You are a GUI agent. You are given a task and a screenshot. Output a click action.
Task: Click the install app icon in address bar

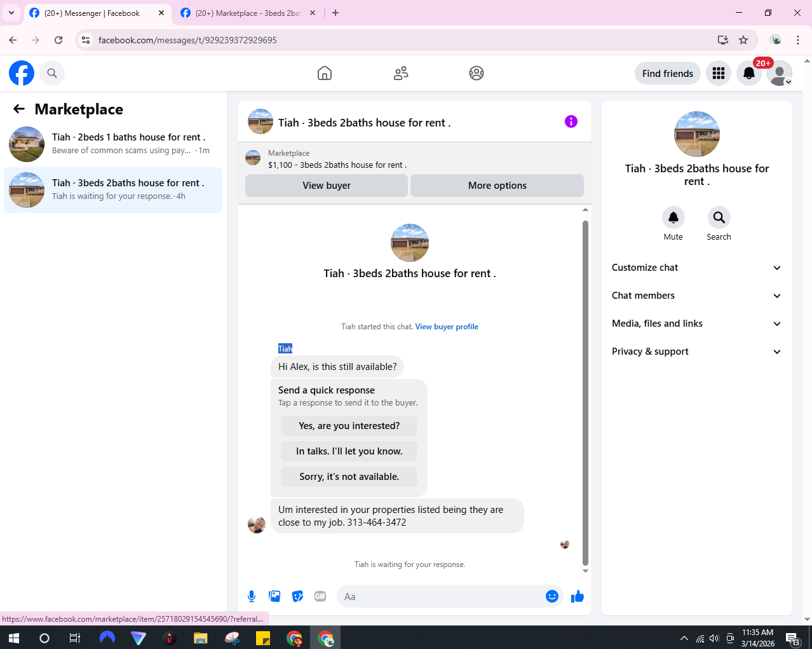[723, 40]
